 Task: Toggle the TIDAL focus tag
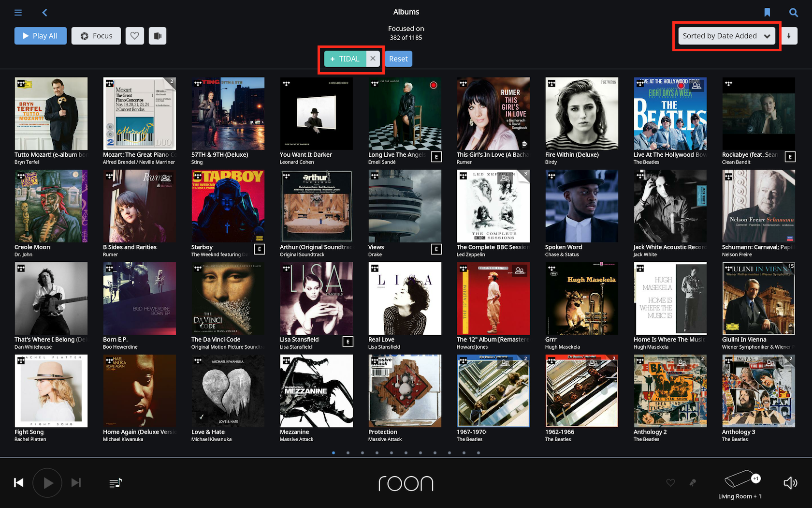345,59
